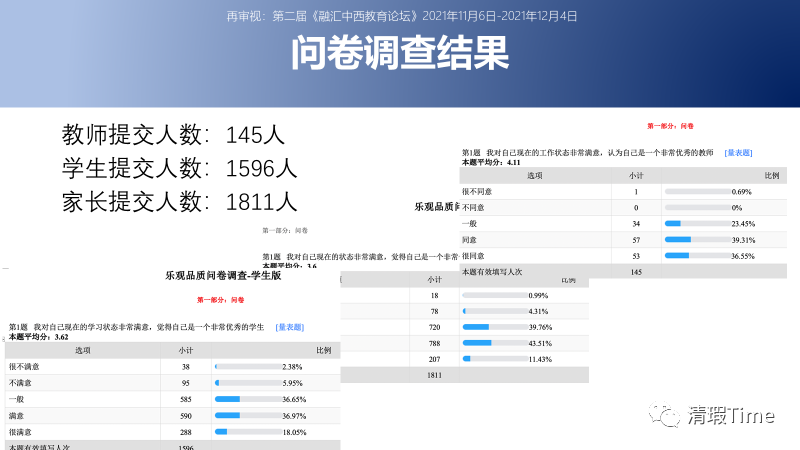
Task: Select the percentage value 39.76%
Action: [x=540, y=327]
